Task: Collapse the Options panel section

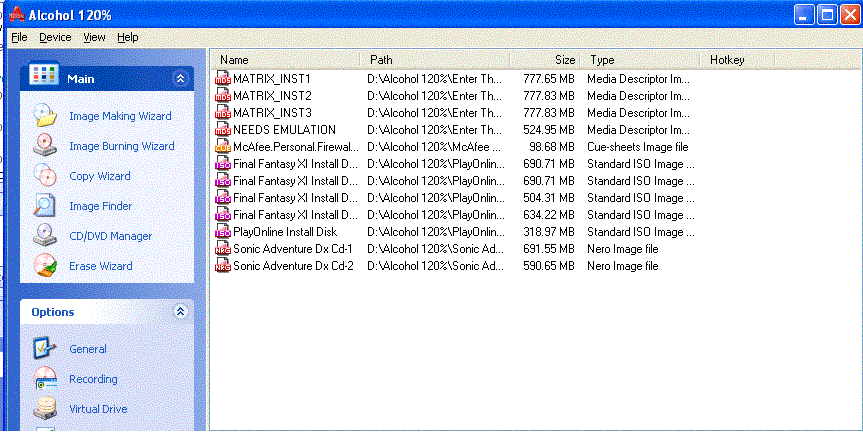Action: tap(180, 312)
